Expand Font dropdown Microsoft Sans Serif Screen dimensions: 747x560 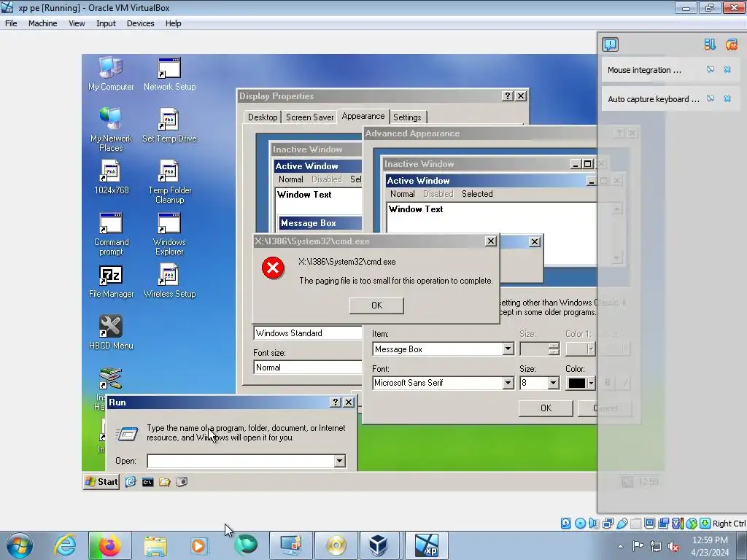(x=508, y=383)
